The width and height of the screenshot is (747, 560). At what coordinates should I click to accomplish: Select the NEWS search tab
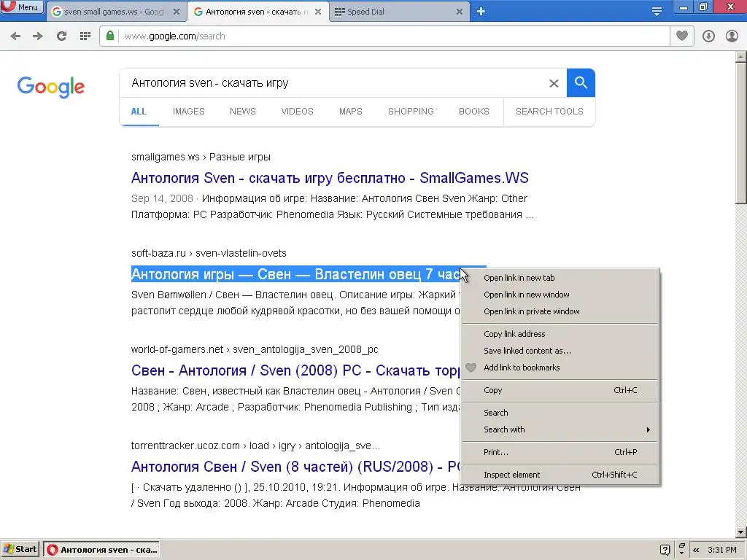(242, 112)
